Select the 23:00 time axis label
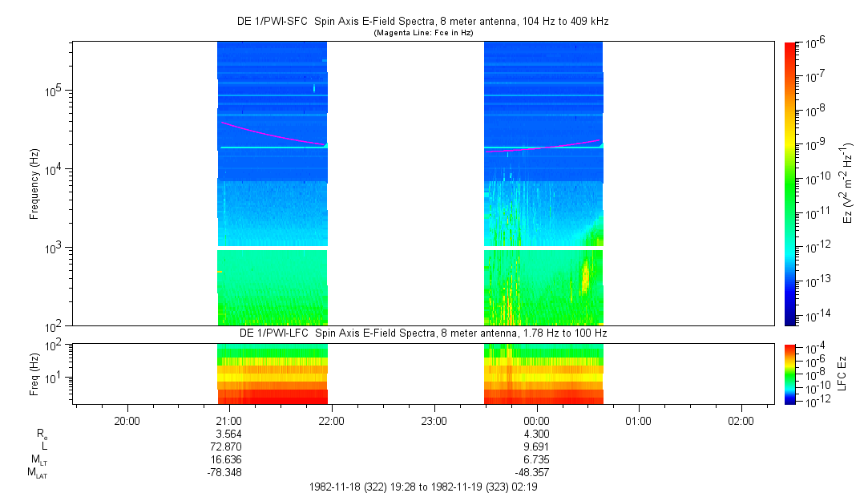 coord(434,421)
